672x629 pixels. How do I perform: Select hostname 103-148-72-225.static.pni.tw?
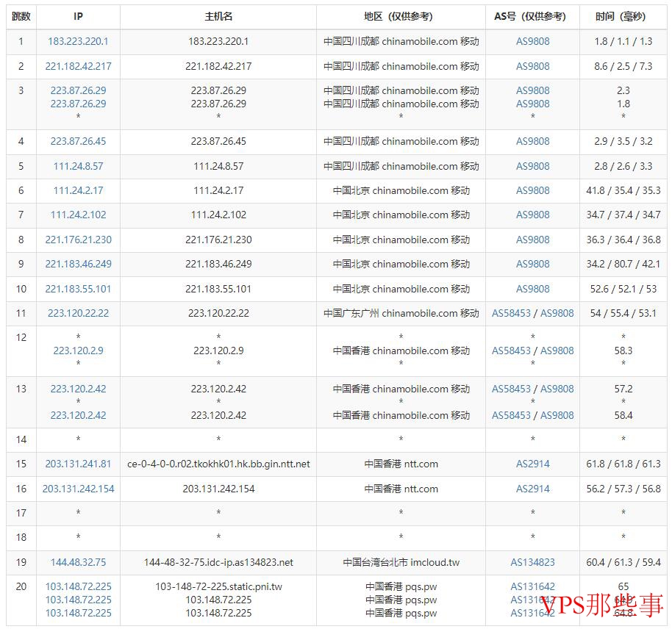click(x=218, y=587)
